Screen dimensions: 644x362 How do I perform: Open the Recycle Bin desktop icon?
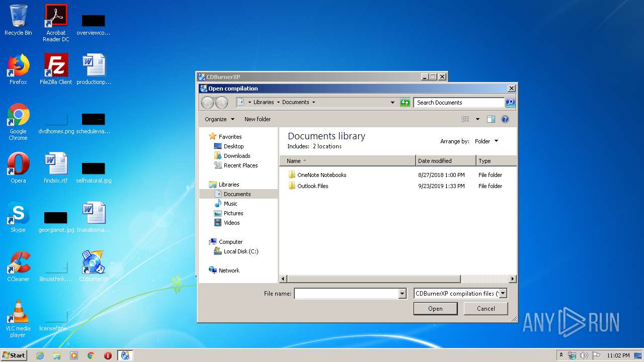tap(18, 20)
